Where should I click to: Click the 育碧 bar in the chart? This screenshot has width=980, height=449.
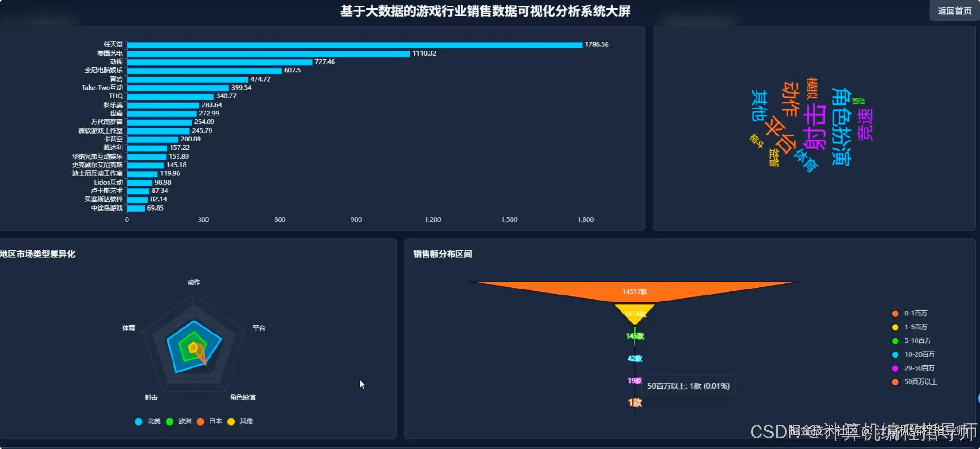(x=187, y=79)
